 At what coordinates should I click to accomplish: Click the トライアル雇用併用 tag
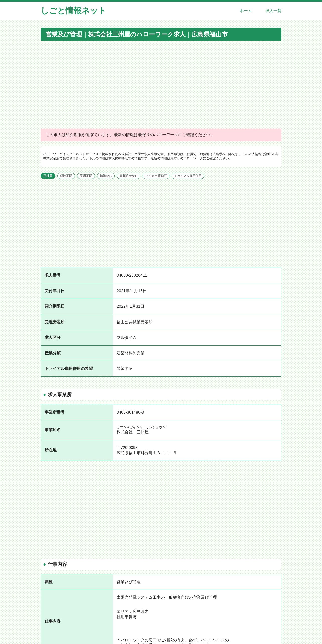[x=188, y=176]
